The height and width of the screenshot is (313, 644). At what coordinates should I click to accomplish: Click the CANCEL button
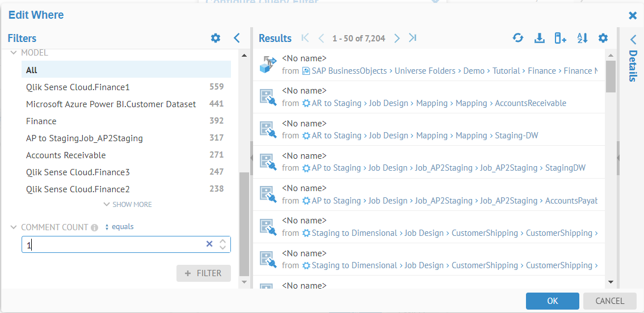click(x=609, y=301)
